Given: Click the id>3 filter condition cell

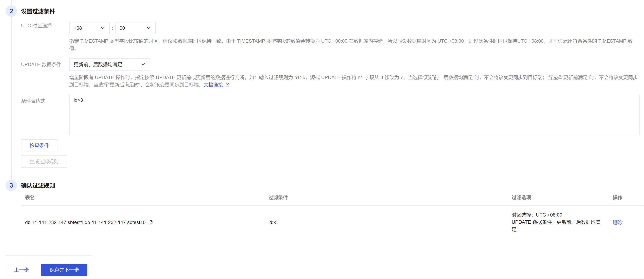Looking at the screenshot, I should 273,222.
